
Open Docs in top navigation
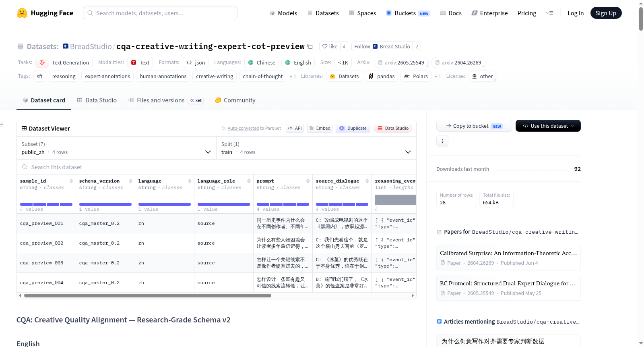click(450, 13)
